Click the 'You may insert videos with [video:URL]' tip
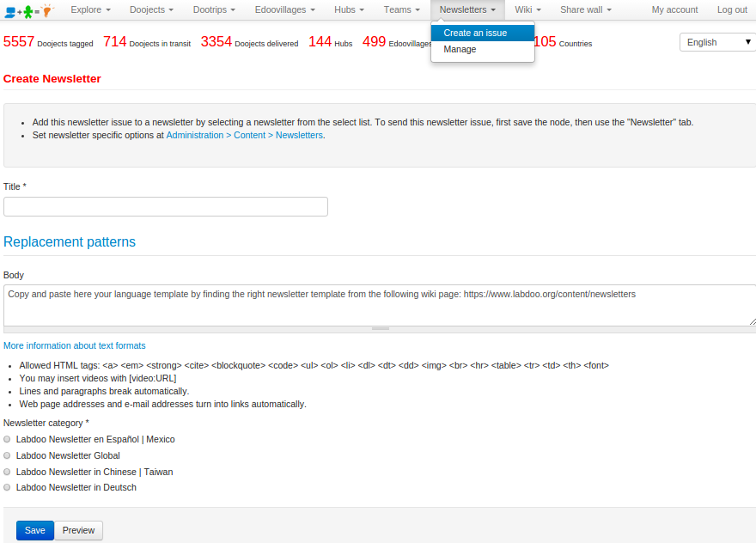This screenshot has width=756, height=543. pos(98,378)
